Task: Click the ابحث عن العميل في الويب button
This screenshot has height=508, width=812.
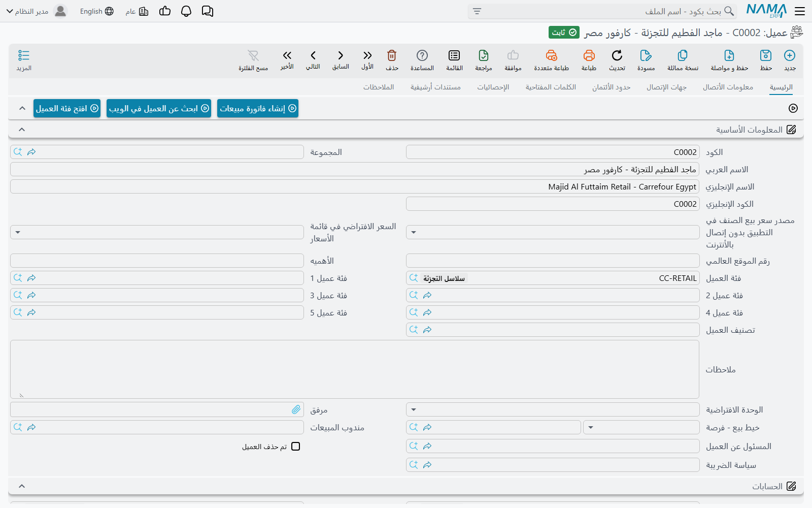Action: 159,108
